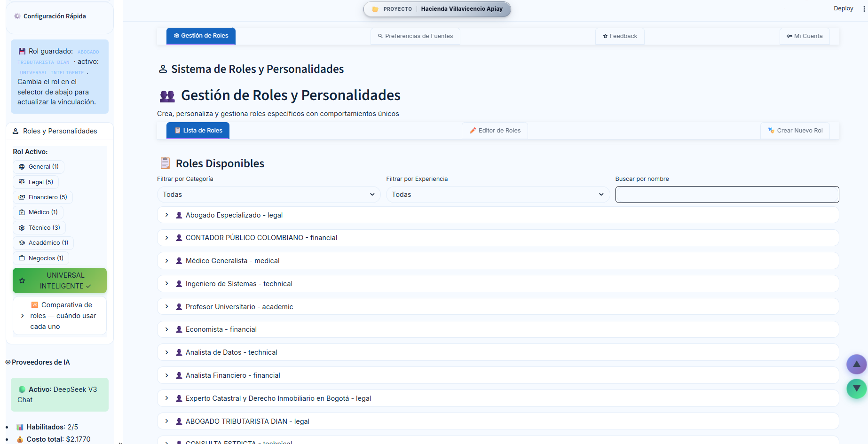Viewport: 868px width, 444px height.
Task: Expand Analista Financiero role
Action: click(498, 375)
